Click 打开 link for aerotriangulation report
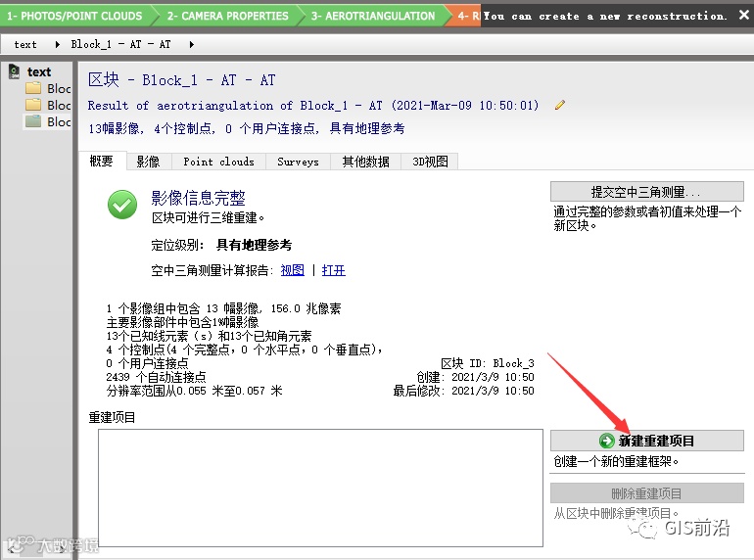The height and width of the screenshot is (560, 754). point(333,270)
